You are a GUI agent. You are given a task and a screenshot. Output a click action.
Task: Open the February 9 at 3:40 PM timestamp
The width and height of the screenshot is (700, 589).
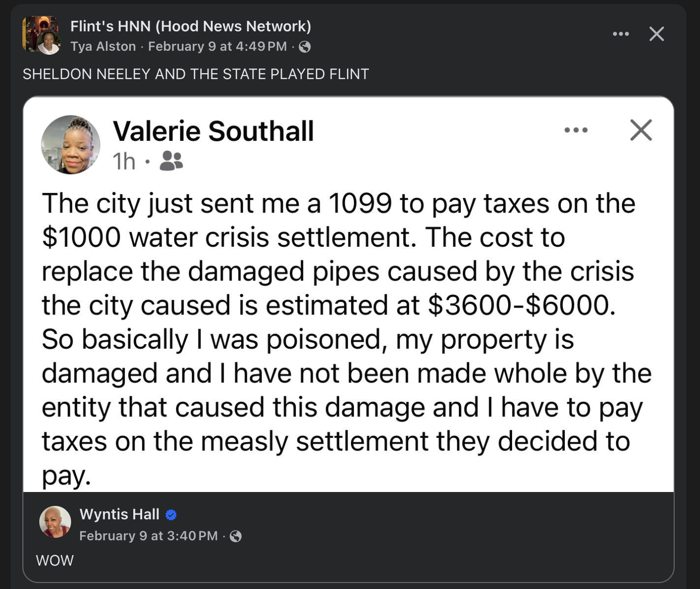[x=148, y=536]
